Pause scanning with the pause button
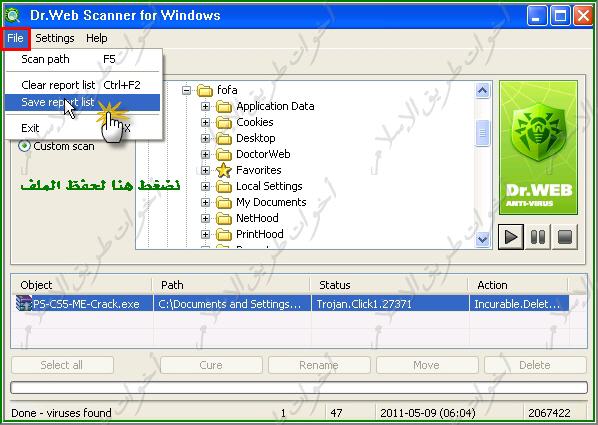The width and height of the screenshot is (598, 425). pyautogui.click(x=538, y=237)
